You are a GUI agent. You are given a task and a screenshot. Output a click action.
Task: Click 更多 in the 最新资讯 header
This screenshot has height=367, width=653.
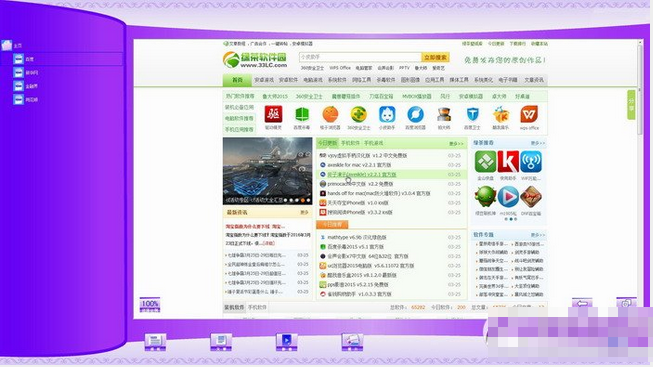click(x=304, y=212)
